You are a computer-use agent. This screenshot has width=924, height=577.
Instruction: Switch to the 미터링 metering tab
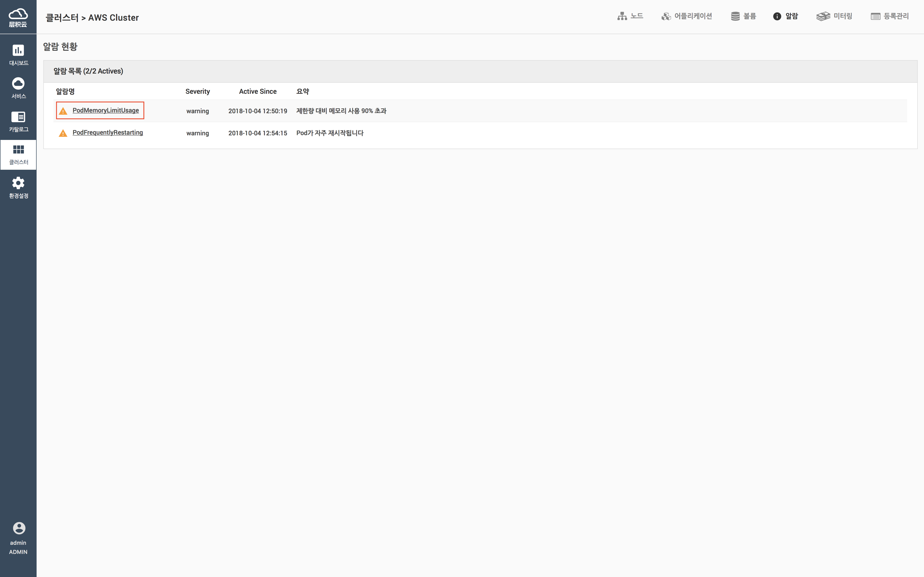834,16
